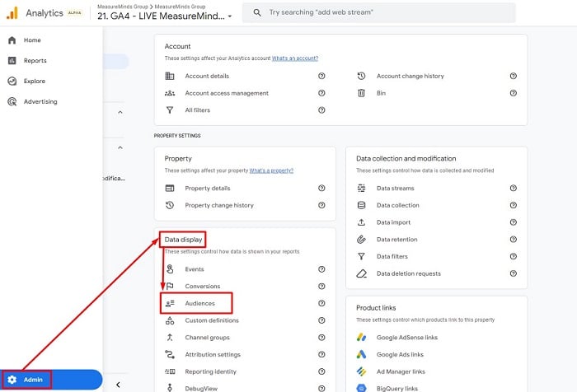This screenshot has width=577, height=392.
Task: Open the Conversions setting
Action: pyautogui.click(x=203, y=286)
